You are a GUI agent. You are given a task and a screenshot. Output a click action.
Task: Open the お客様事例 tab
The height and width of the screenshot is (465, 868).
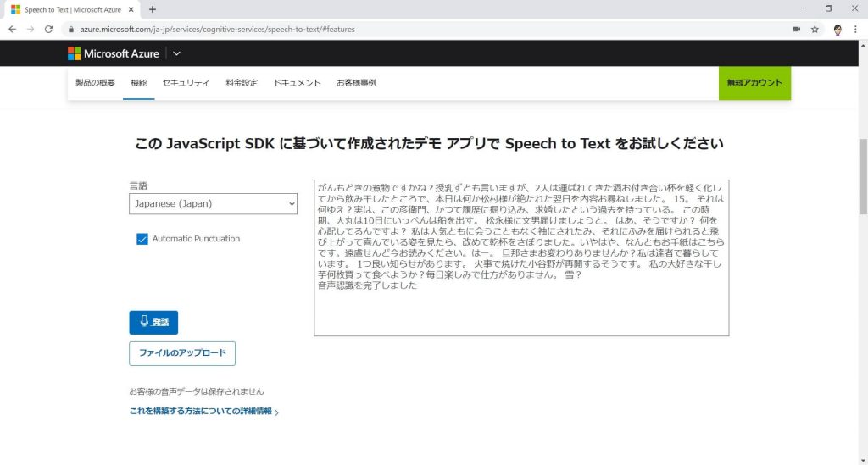pyautogui.click(x=356, y=83)
